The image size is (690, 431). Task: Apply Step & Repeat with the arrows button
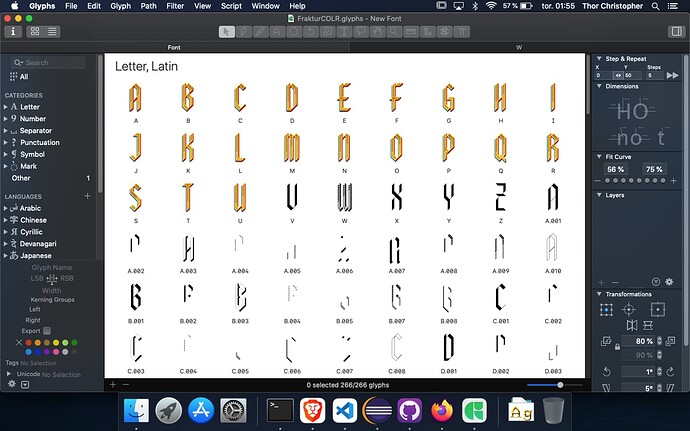672,75
